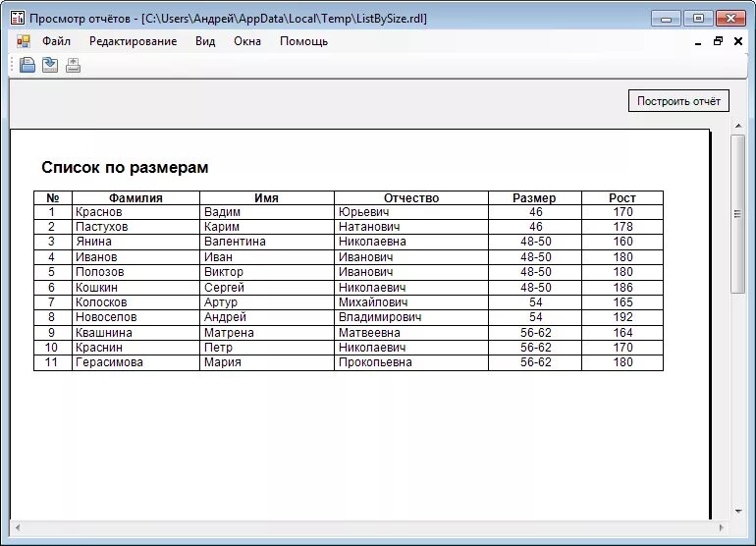Click the size 56-62 in Квашнина row
The image size is (756, 546).
(x=535, y=333)
